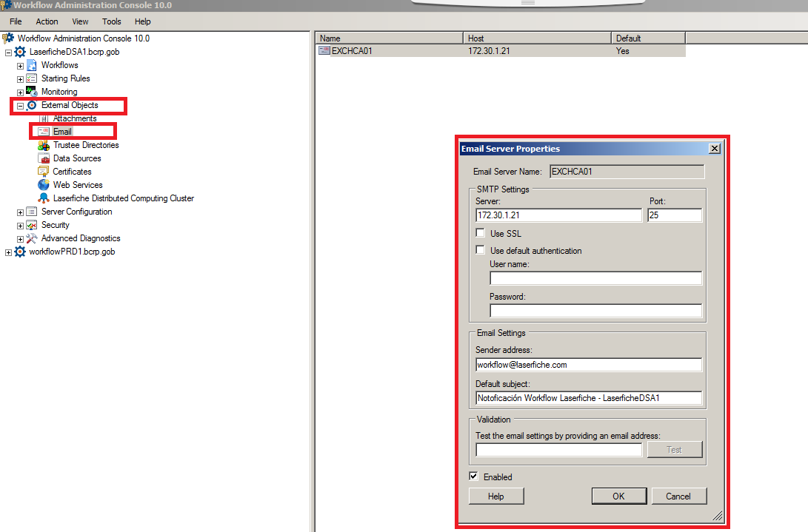Sort list by the Default column header
The height and width of the screenshot is (532, 808).
pyautogui.click(x=648, y=38)
